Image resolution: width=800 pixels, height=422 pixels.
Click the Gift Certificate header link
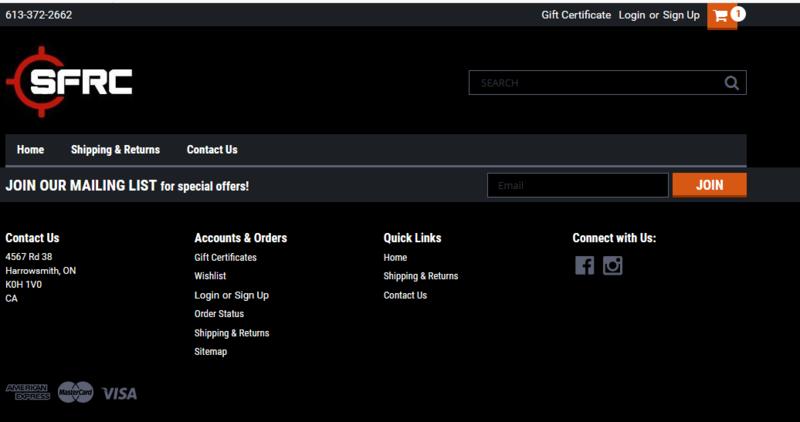576,15
